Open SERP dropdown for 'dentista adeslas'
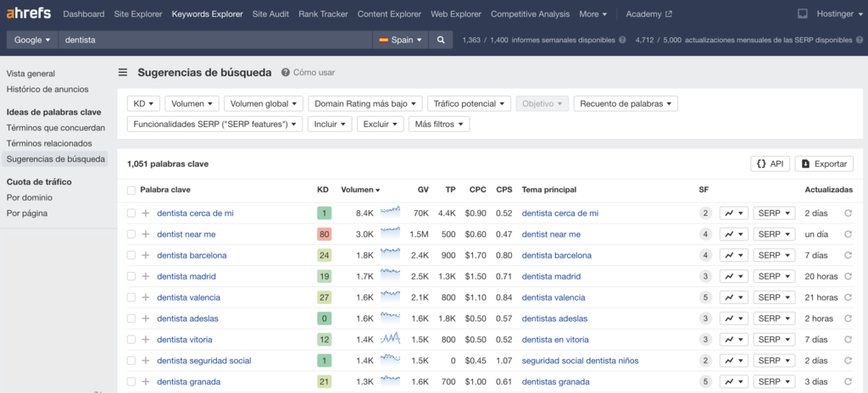 pos(775,318)
